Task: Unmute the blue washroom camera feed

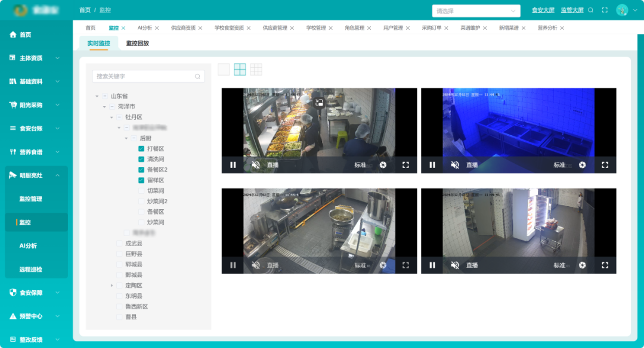Action: click(454, 165)
